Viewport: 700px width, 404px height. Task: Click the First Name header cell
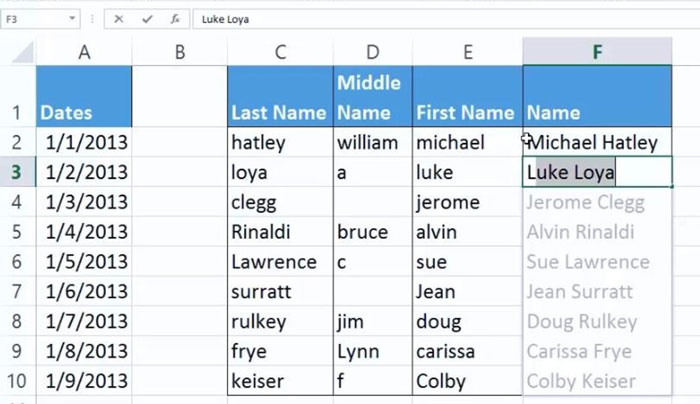click(x=467, y=97)
